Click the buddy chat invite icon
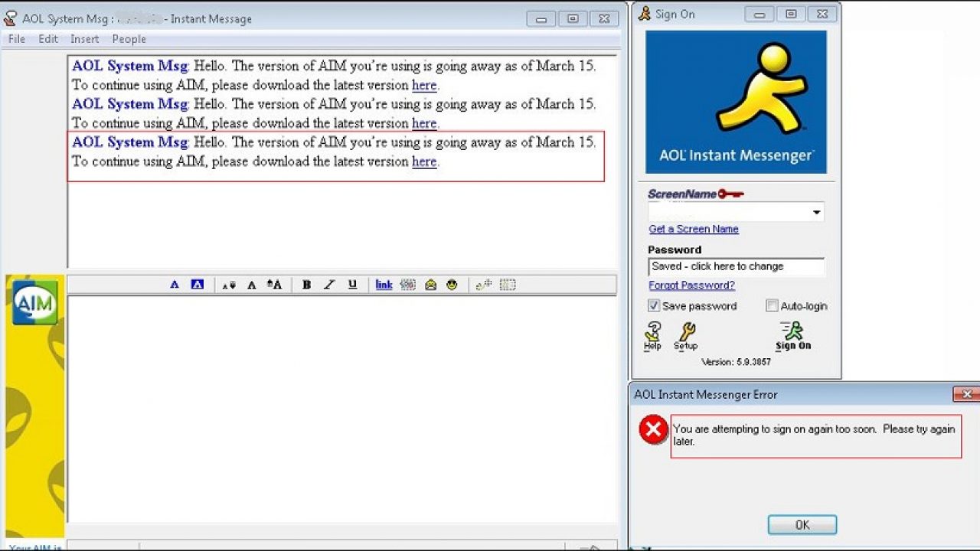This screenshot has width=980, height=551. 484,285
